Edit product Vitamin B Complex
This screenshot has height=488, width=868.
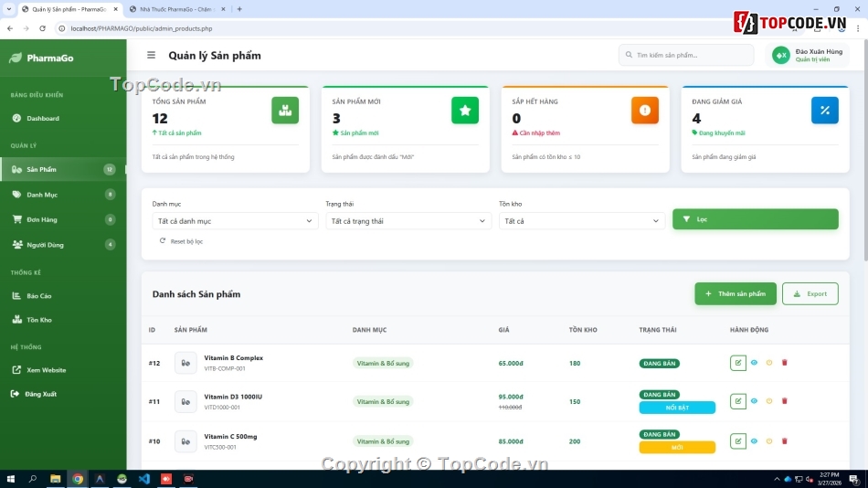click(x=738, y=363)
